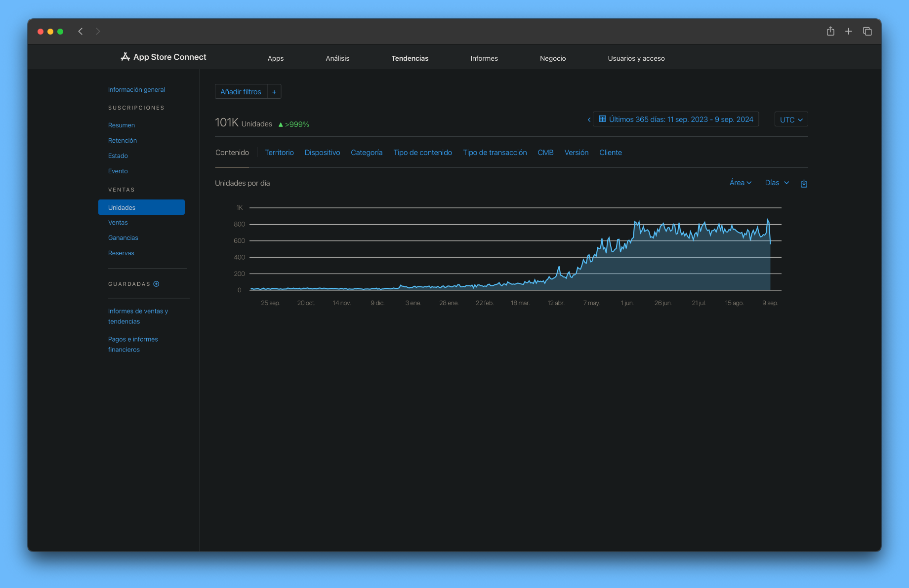Open the UTC timezone dropdown

tap(791, 119)
